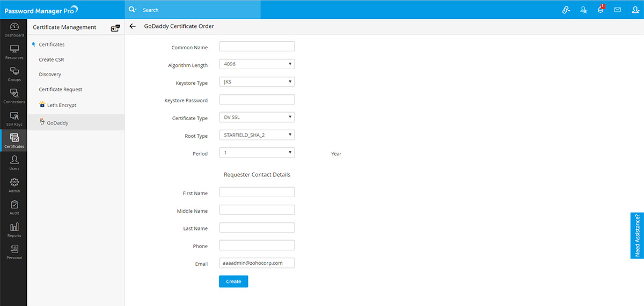Click the top Search box
The image size is (644, 306).
click(193, 10)
